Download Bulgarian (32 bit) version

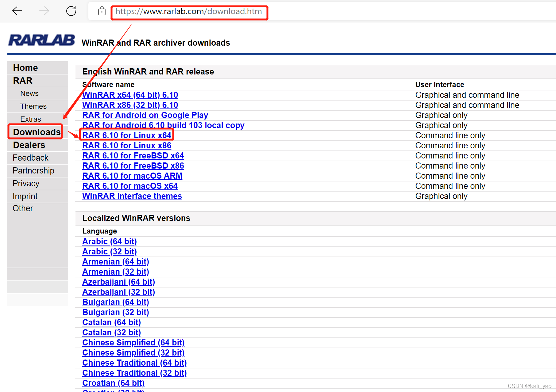click(116, 312)
